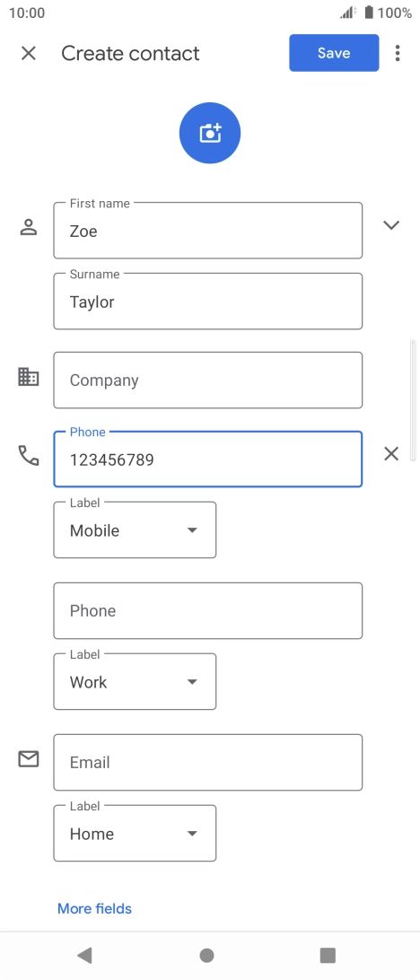Viewport: 420px width, 980px height.
Task: Tap the phone handset icon
Action: [x=29, y=456]
